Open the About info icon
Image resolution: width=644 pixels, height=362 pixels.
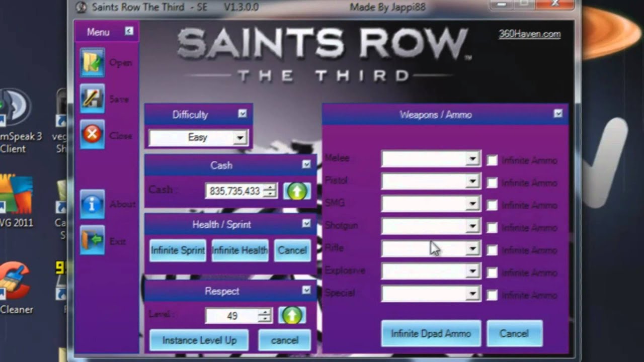click(x=92, y=204)
